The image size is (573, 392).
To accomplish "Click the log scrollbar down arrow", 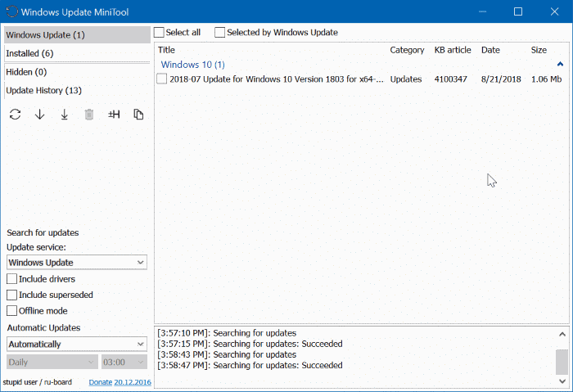I will 562,381.
